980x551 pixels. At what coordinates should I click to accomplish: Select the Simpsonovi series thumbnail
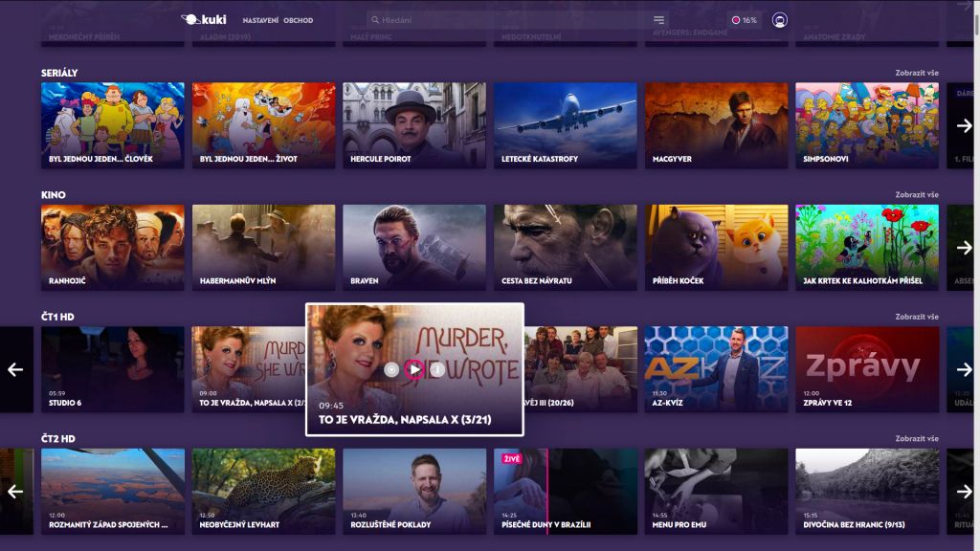[x=866, y=125]
